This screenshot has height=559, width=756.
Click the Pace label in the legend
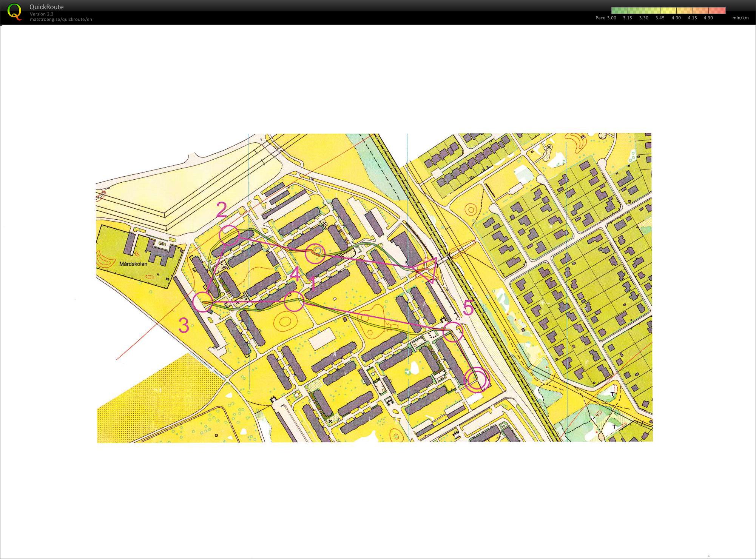coord(600,18)
